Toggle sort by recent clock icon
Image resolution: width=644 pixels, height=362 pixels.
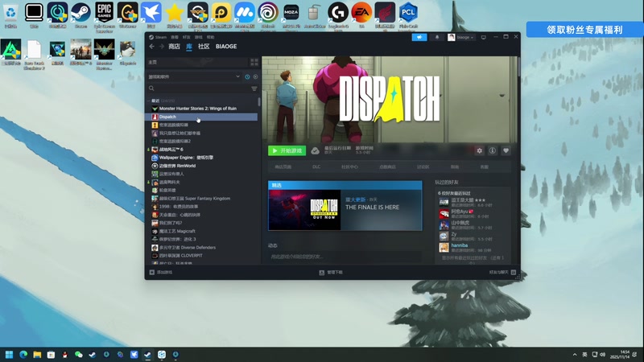(247, 76)
